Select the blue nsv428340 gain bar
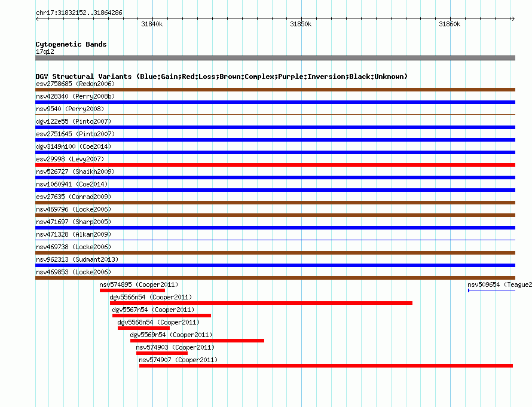532x407 pixels. (x=275, y=102)
